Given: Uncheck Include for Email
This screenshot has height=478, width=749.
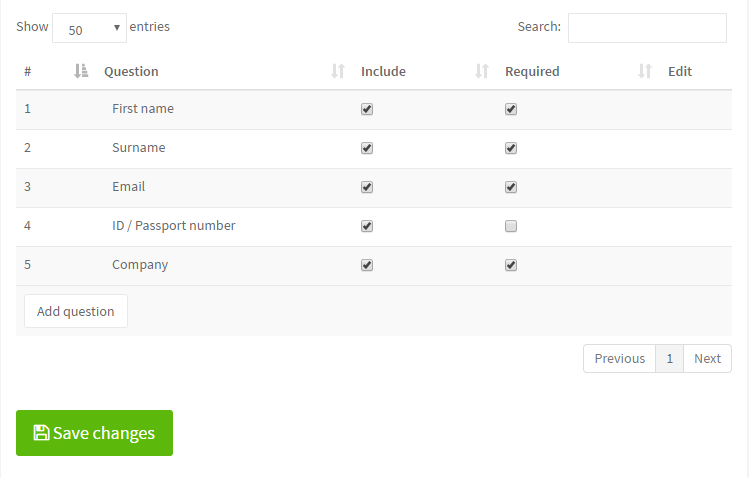Looking at the screenshot, I should click(367, 187).
